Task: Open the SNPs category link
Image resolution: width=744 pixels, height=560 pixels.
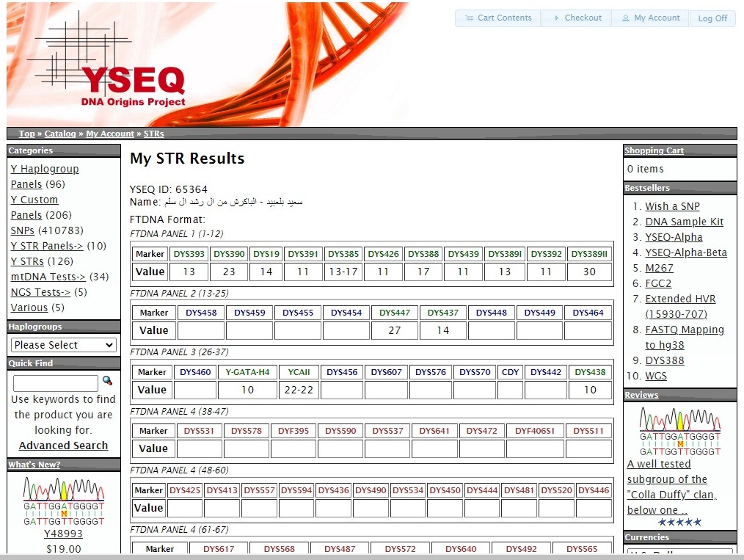Action: coord(22,230)
